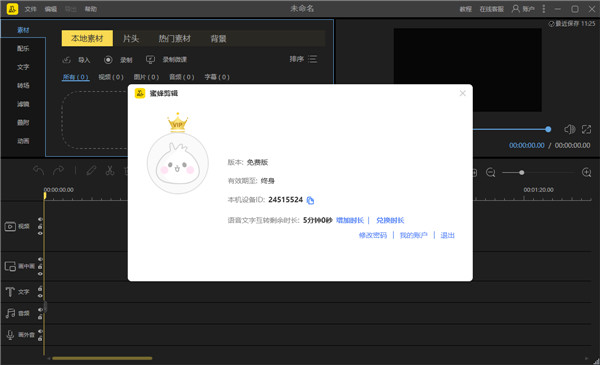The height and width of the screenshot is (365, 600).
Task: Click the 录制 record circle button
Action: click(108, 60)
